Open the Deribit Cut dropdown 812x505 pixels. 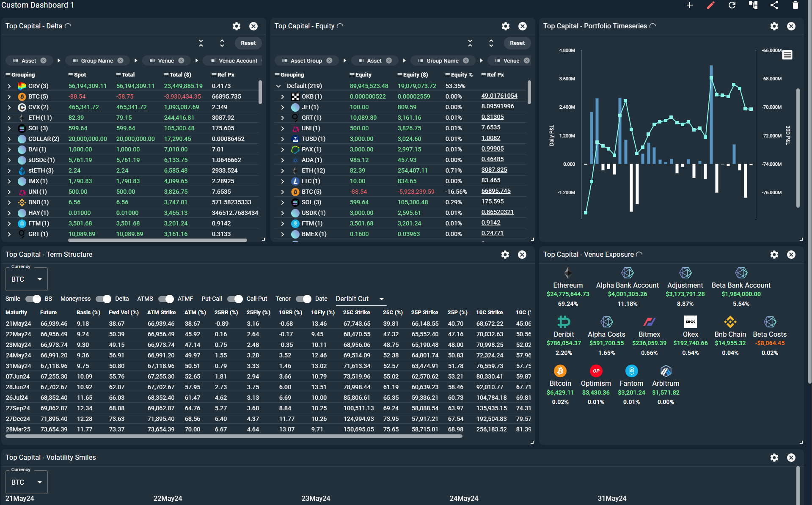[x=360, y=299]
